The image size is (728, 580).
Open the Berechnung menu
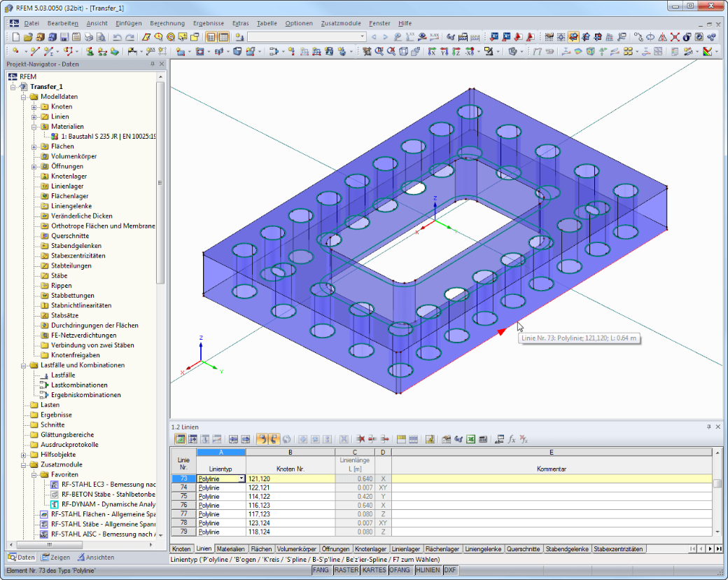[167, 23]
